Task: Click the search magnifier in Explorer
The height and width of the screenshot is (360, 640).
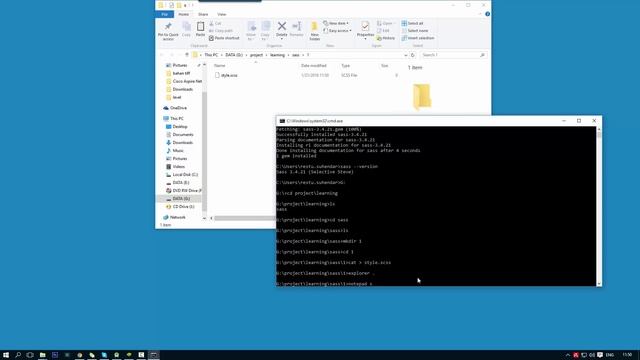Action: (482, 55)
